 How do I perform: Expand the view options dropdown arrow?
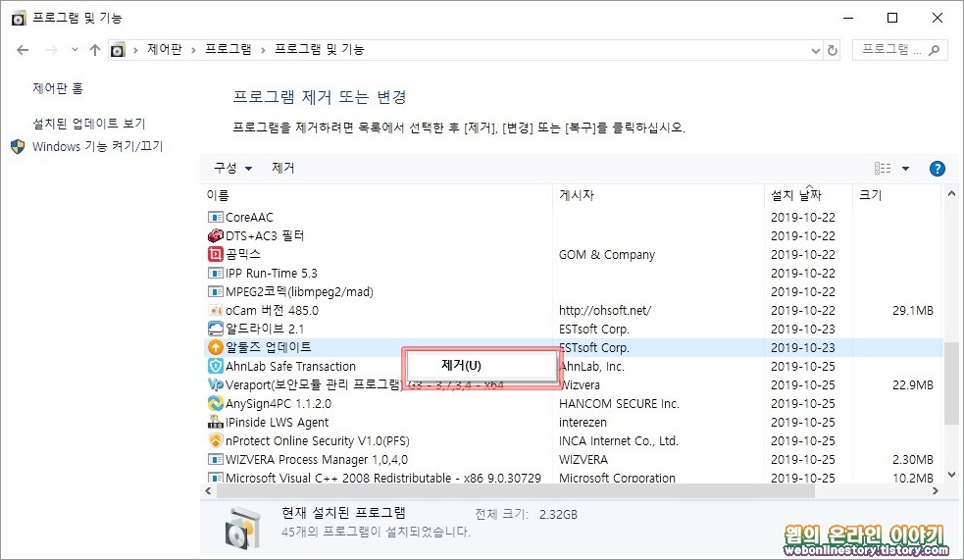905,169
